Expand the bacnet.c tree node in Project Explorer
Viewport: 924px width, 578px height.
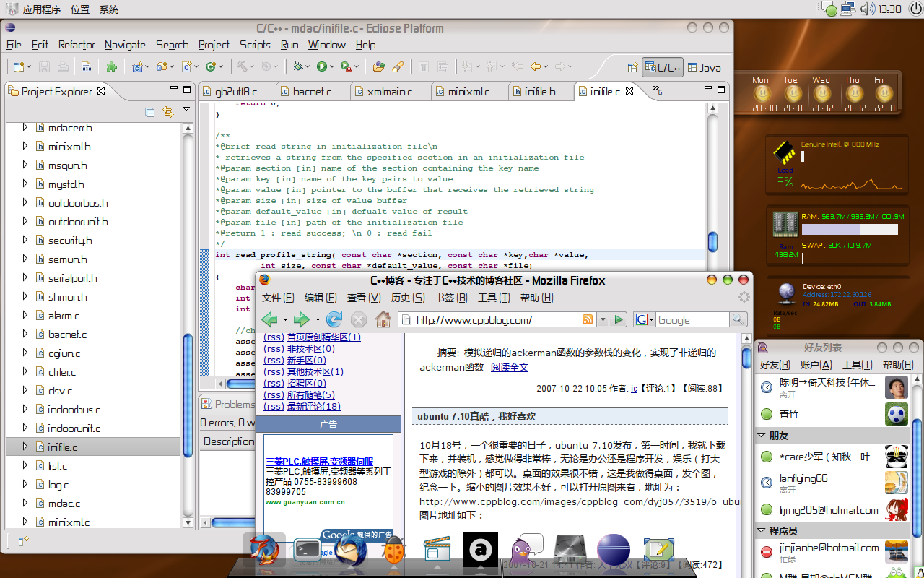(25, 334)
